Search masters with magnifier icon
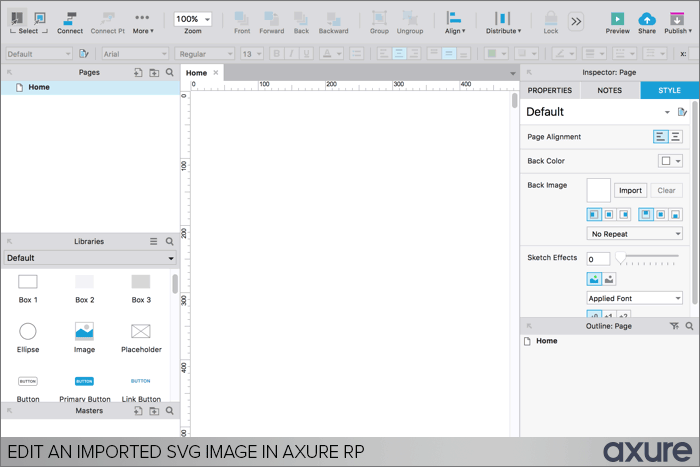Screen dimensions: 700x467 (x=170, y=410)
